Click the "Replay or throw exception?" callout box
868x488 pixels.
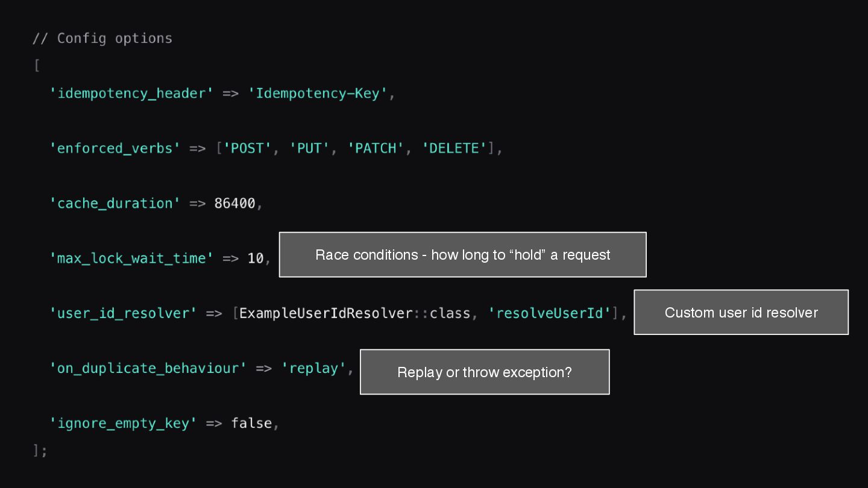(x=484, y=372)
